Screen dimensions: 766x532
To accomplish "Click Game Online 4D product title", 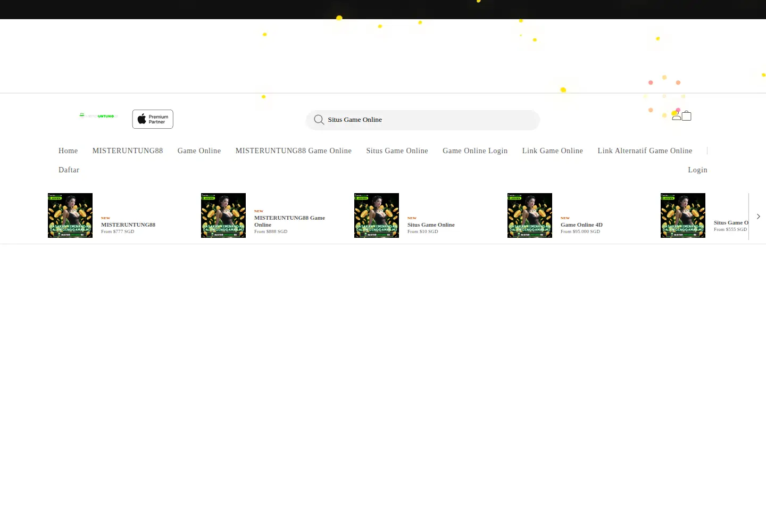I will pyautogui.click(x=581, y=225).
